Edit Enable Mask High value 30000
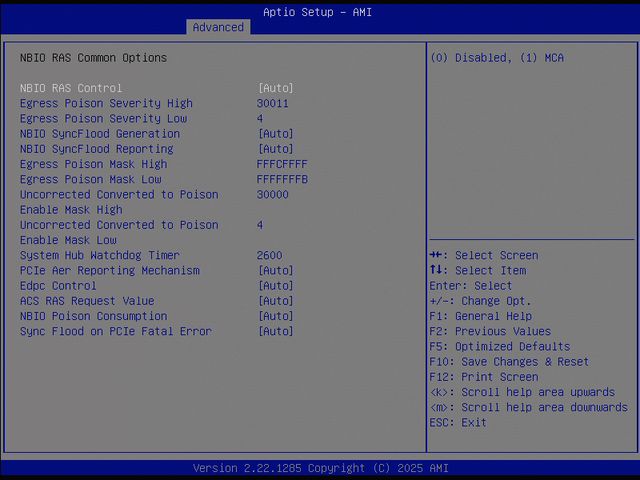The image size is (640, 480). pos(272,194)
